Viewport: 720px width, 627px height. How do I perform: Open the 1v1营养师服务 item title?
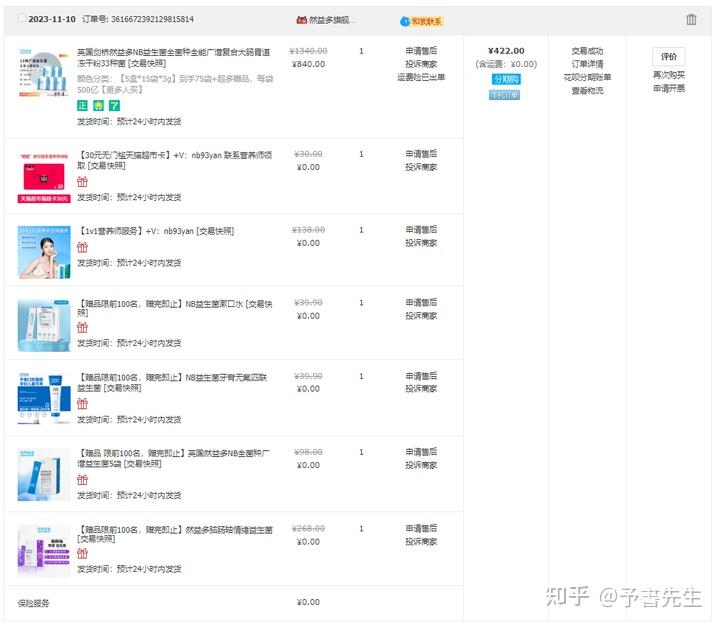click(156, 231)
